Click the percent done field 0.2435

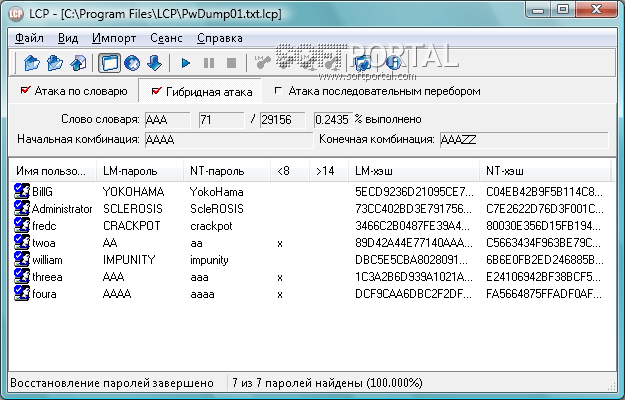[x=333, y=120]
